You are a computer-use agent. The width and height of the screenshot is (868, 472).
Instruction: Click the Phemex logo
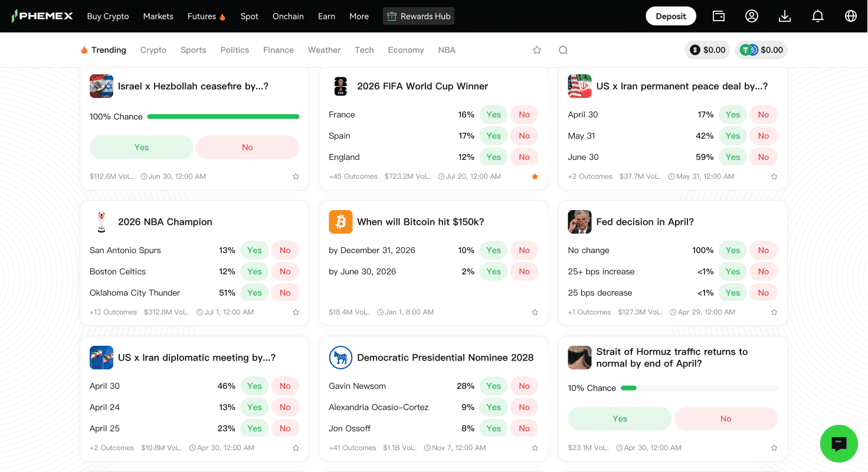coord(42,16)
